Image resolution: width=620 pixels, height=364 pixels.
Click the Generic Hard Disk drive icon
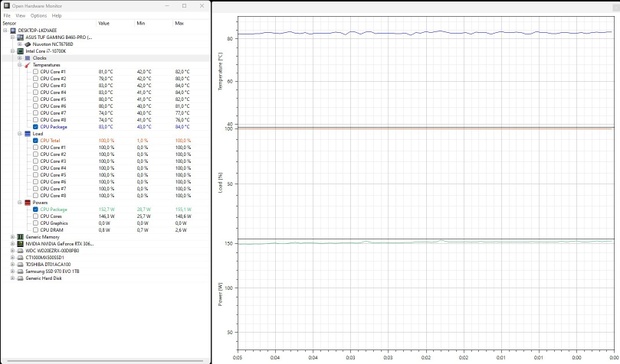point(20,278)
